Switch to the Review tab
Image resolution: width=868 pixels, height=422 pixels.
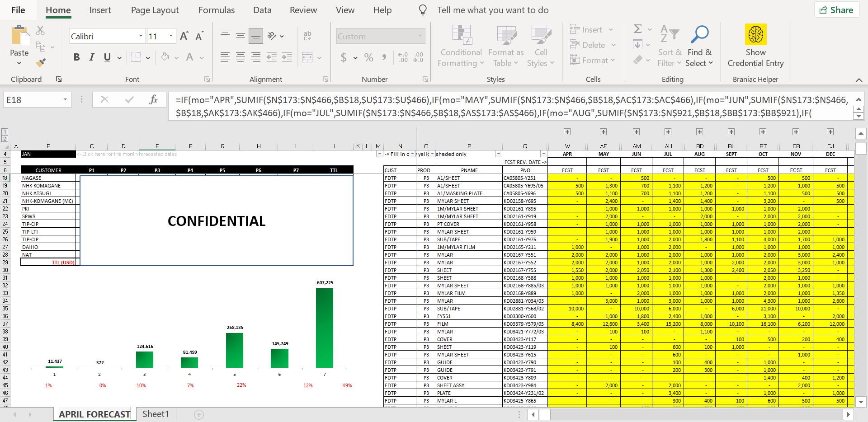pos(303,10)
